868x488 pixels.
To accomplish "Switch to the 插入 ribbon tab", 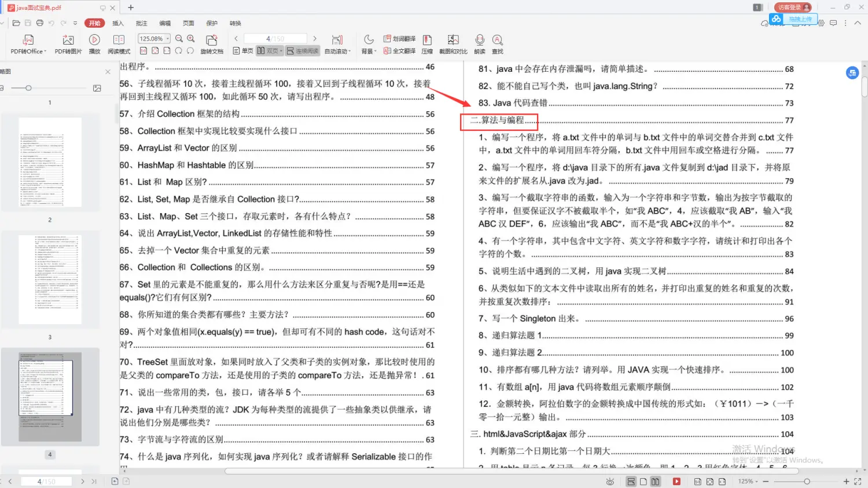I will click(118, 23).
